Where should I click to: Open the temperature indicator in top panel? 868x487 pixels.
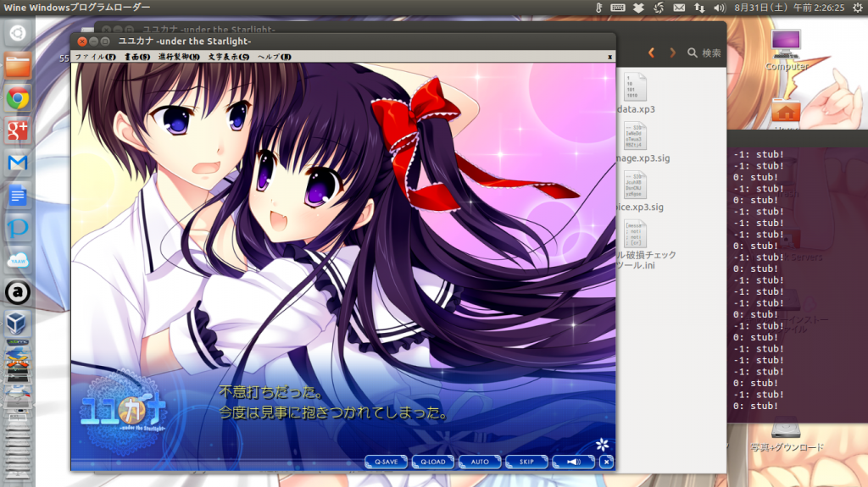(x=598, y=8)
